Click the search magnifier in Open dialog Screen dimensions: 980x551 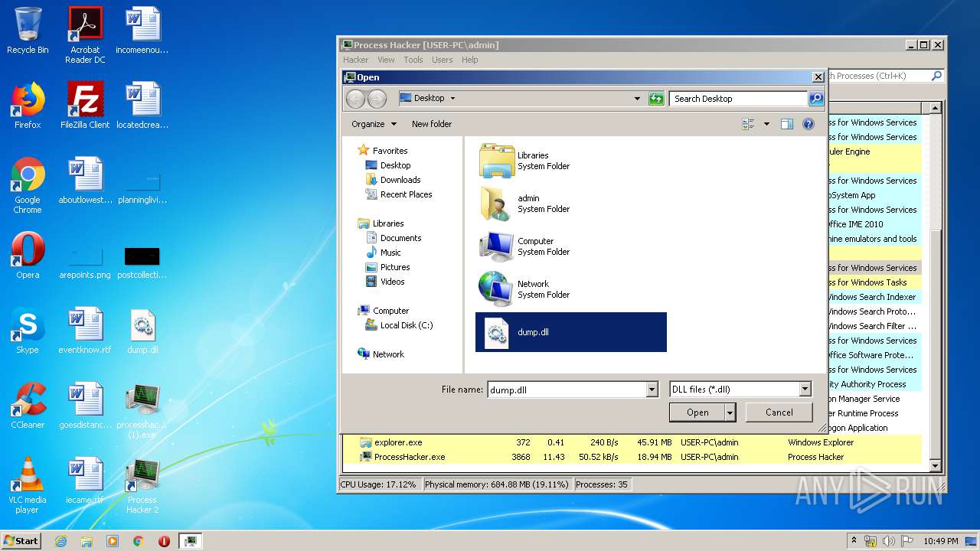(x=816, y=98)
